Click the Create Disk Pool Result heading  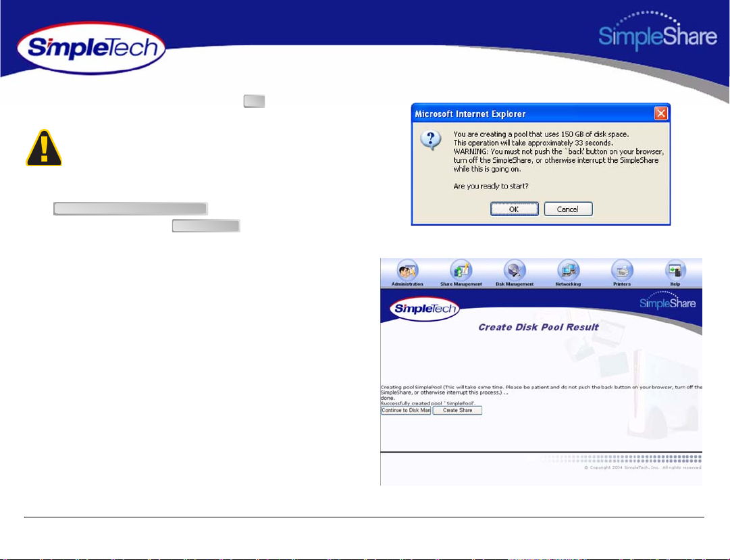(538, 327)
